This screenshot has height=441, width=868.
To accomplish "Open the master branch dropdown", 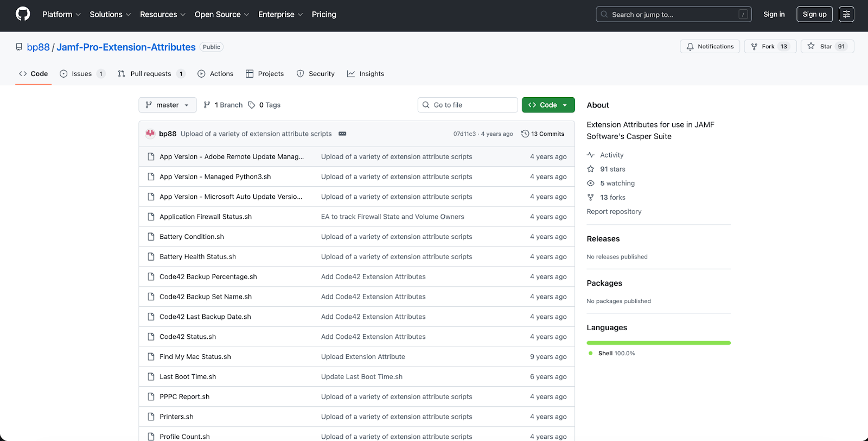I will (x=167, y=105).
